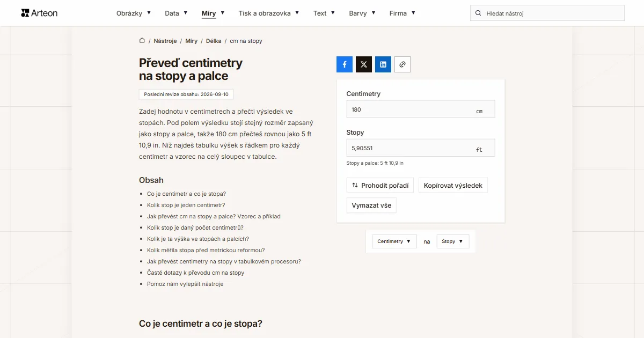Jump to 'Kolik je ta výška ve stopách a palcích?'
The width and height of the screenshot is (644, 338).
(198, 239)
